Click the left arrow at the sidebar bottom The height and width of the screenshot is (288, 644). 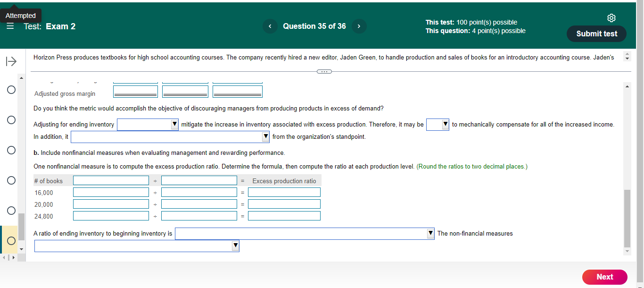[x=3, y=258]
